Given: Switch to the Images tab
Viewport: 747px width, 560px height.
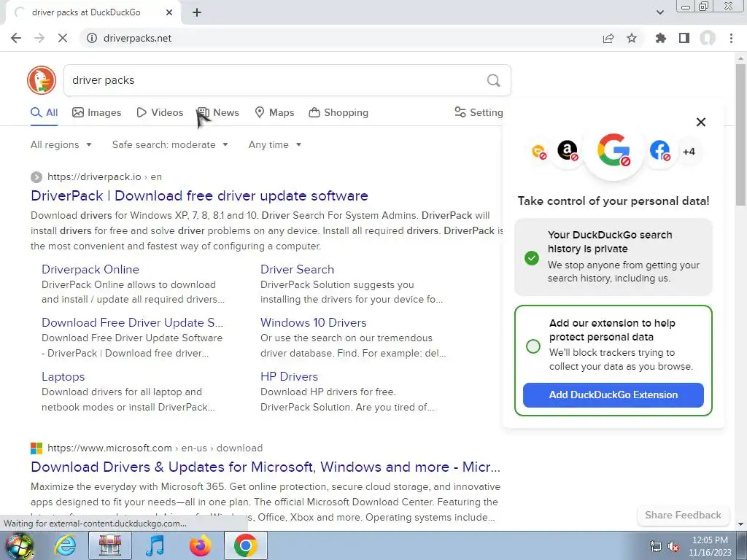Looking at the screenshot, I should 97,112.
